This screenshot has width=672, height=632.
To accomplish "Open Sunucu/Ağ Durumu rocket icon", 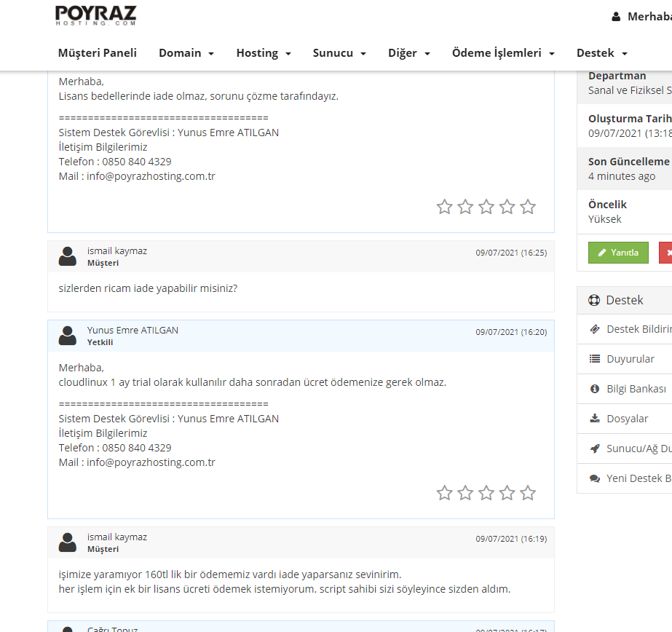I will pyautogui.click(x=594, y=449).
